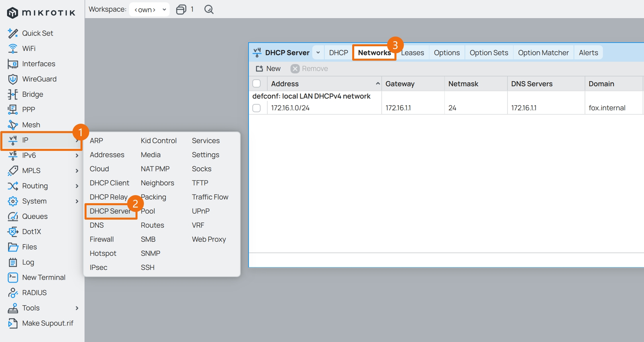This screenshot has height=342, width=644.
Task: Open Web Proxy from the IP menu
Action: pos(209,239)
